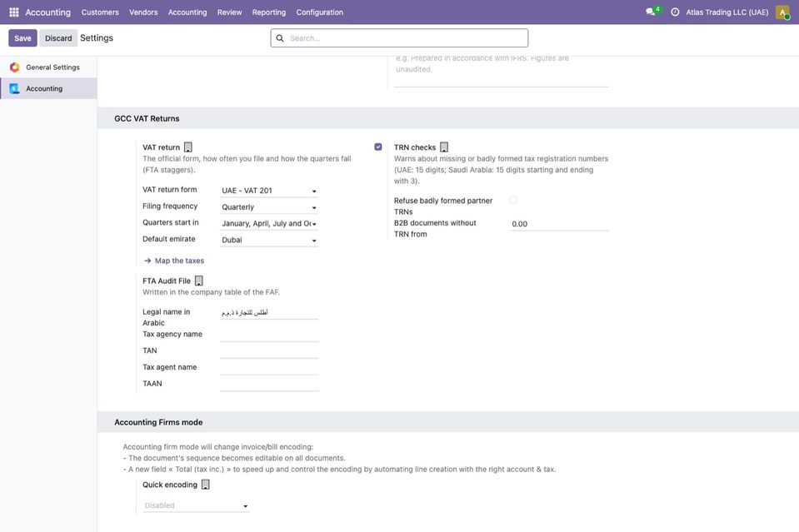Image resolution: width=799 pixels, height=532 pixels.
Task: Open the Configuration menu
Action: pos(319,12)
